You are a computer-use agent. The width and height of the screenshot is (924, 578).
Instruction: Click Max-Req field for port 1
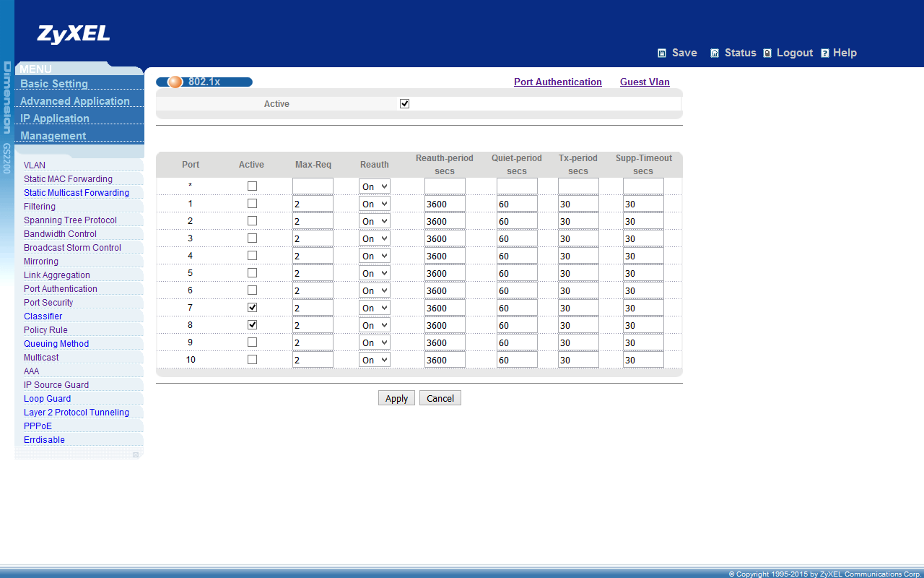pyautogui.click(x=313, y=204)
